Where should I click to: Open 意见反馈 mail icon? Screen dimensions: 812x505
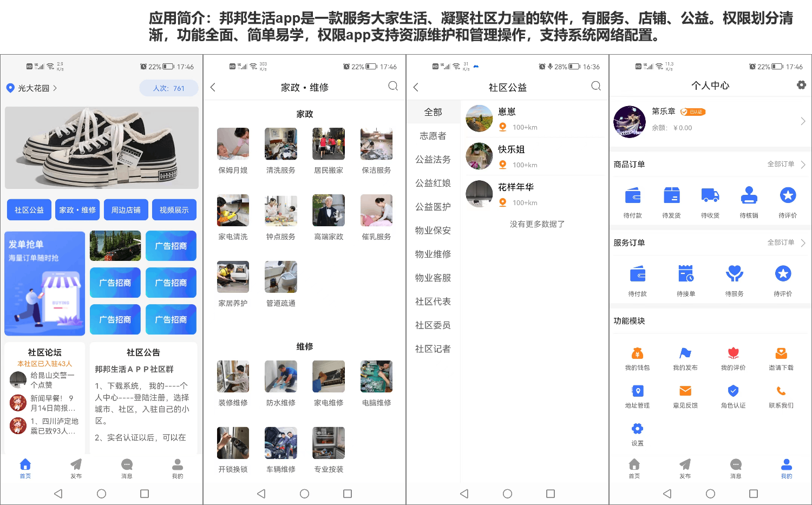point(685,391)
